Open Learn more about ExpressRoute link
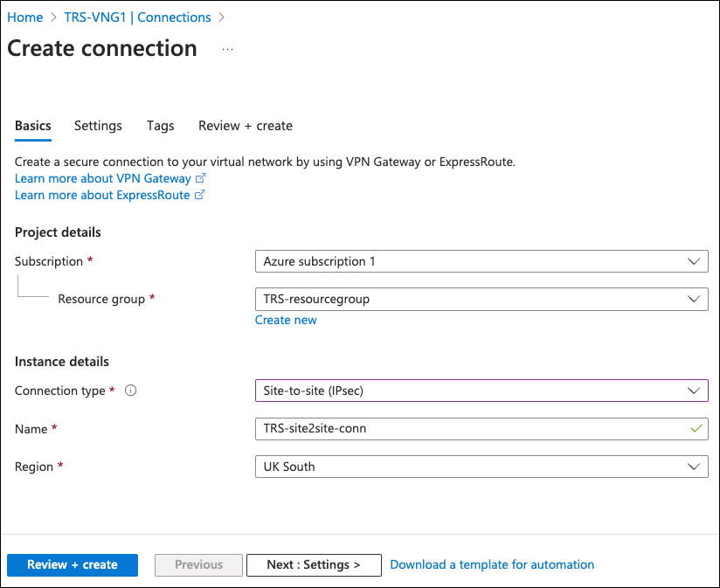This screenshot has height=588, width=720. point(102,195)
